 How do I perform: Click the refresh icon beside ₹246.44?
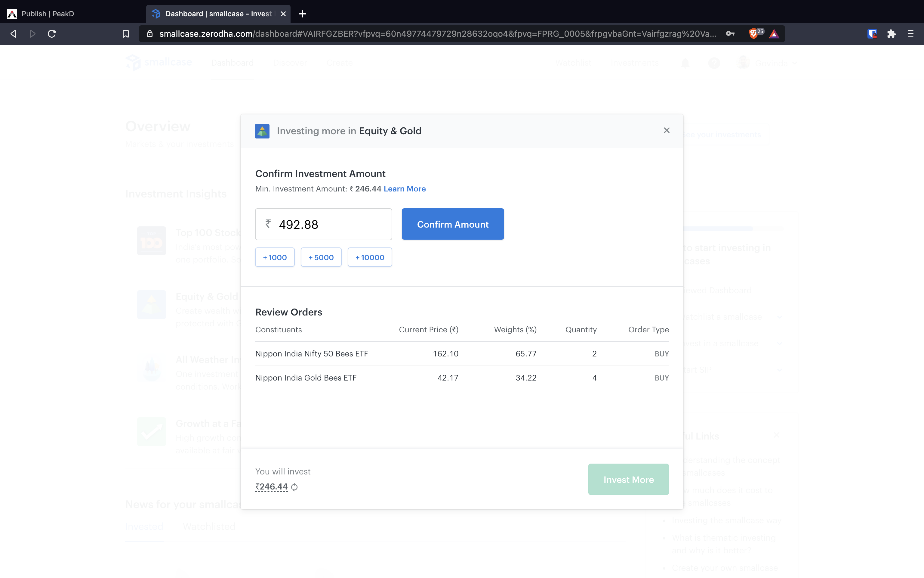[294, 487]
